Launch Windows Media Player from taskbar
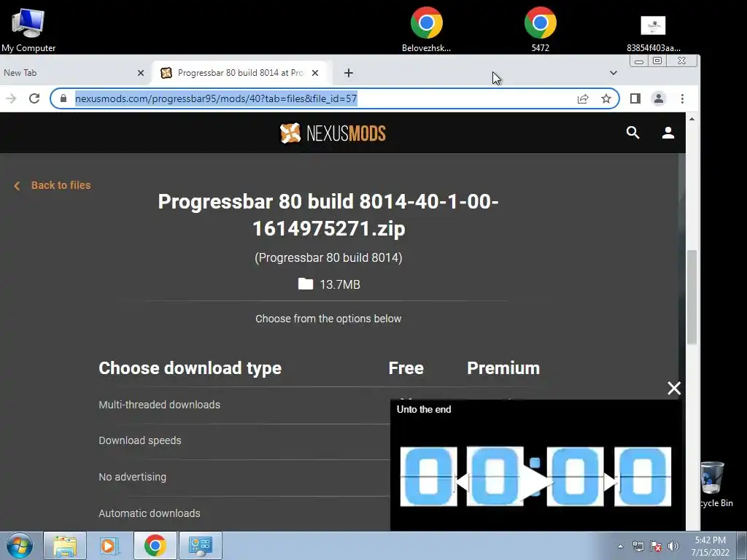747x560 pixels. click(109, 545)
